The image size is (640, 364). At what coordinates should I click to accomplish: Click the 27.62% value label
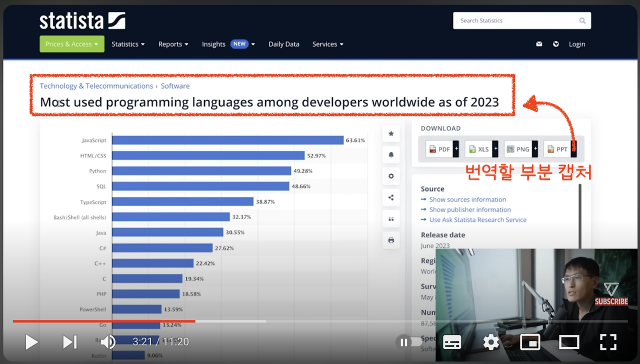[x=224, y=248]
